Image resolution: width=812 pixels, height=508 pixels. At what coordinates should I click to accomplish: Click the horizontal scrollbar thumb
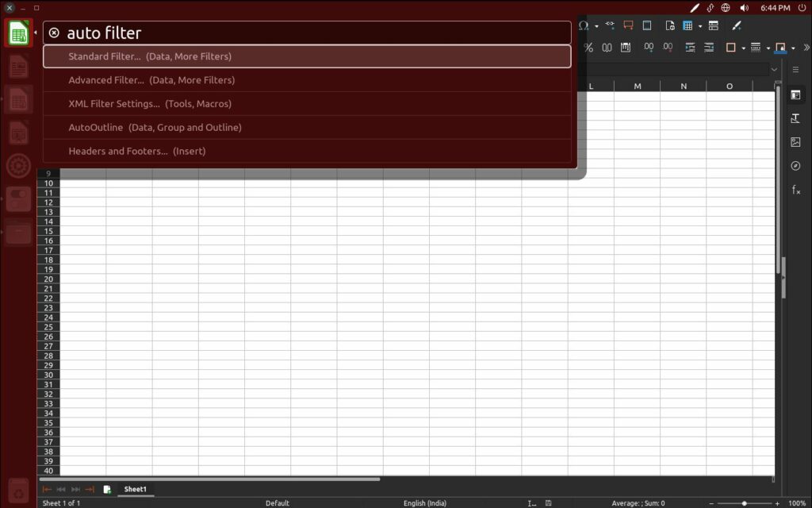(209, 479)
